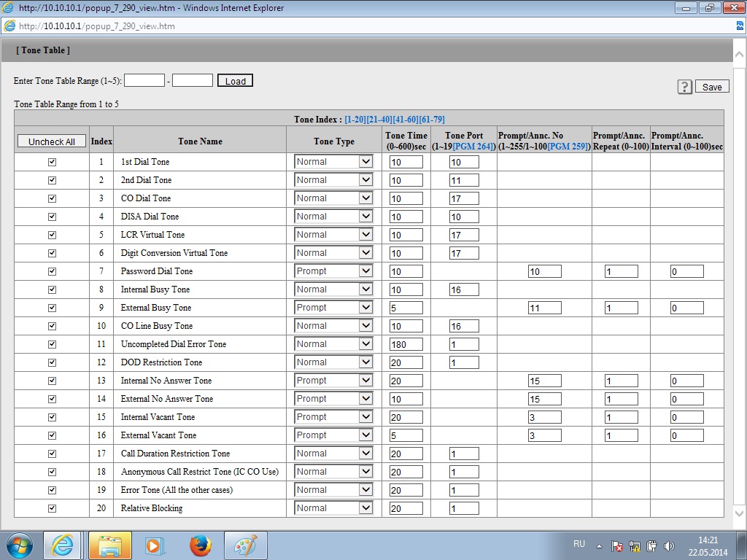
Task: Open Paint from the taskbar
Action: point(245,545)
